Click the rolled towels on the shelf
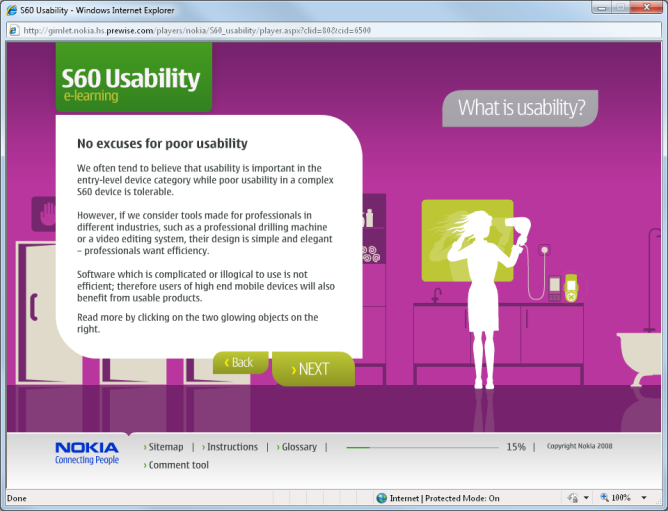The width and height of the screenshot is (668, 511). coord(371,254)
